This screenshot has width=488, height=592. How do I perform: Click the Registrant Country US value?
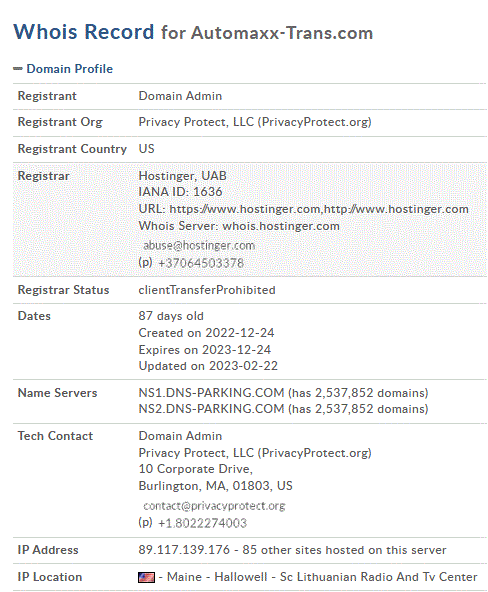pos(146,149)
